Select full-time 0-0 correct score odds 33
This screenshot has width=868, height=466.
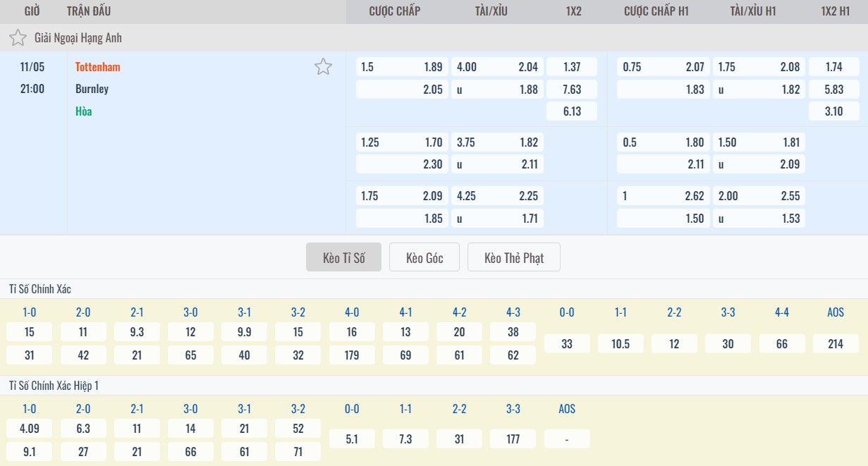coord(567,344)
